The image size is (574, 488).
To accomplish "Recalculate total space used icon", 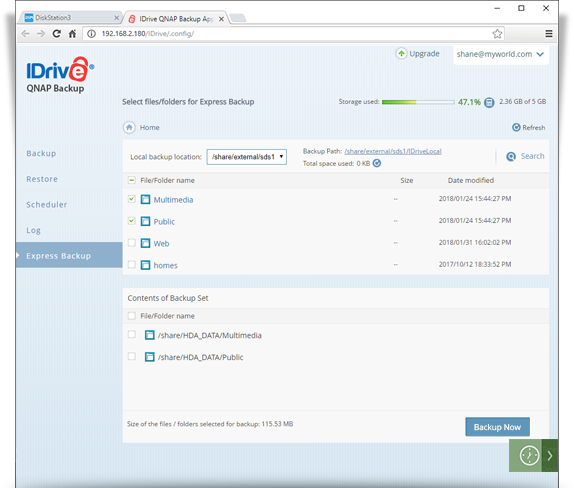I will [377, 163].
